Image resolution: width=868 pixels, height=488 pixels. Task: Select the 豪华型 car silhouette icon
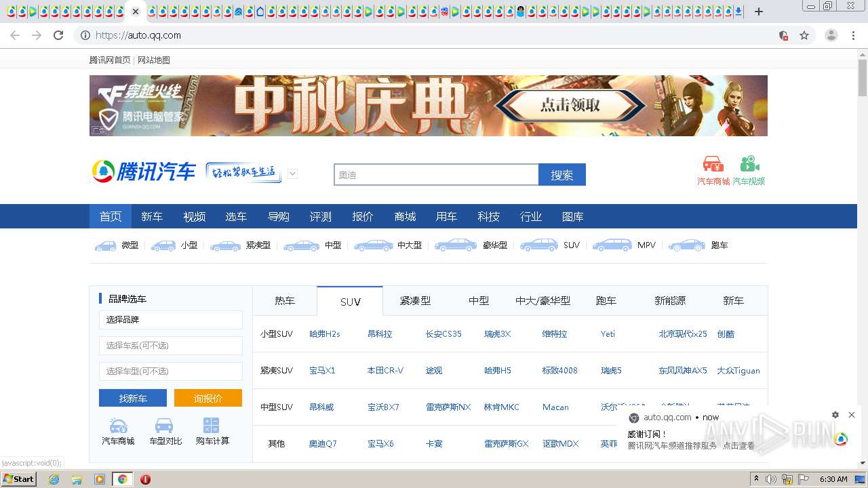[456, 245]
